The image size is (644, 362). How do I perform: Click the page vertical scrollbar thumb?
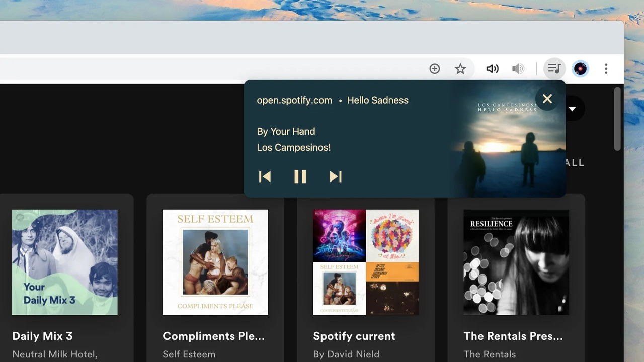(x=617, y=119)
